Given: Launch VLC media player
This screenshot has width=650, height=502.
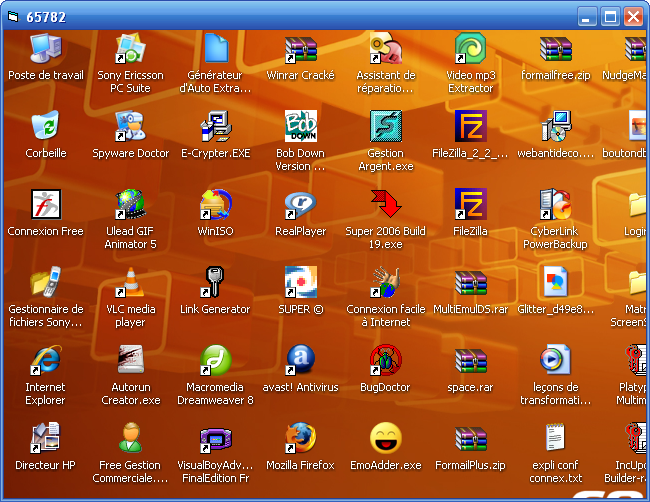Looking at the screenshot, I should [130, 282].
